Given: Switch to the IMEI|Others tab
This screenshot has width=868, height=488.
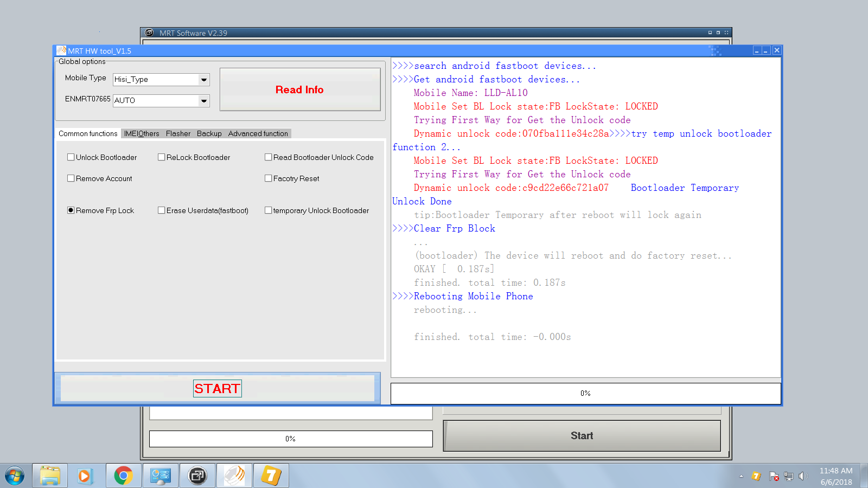Looking at the screenshot, I should [142, 133].
